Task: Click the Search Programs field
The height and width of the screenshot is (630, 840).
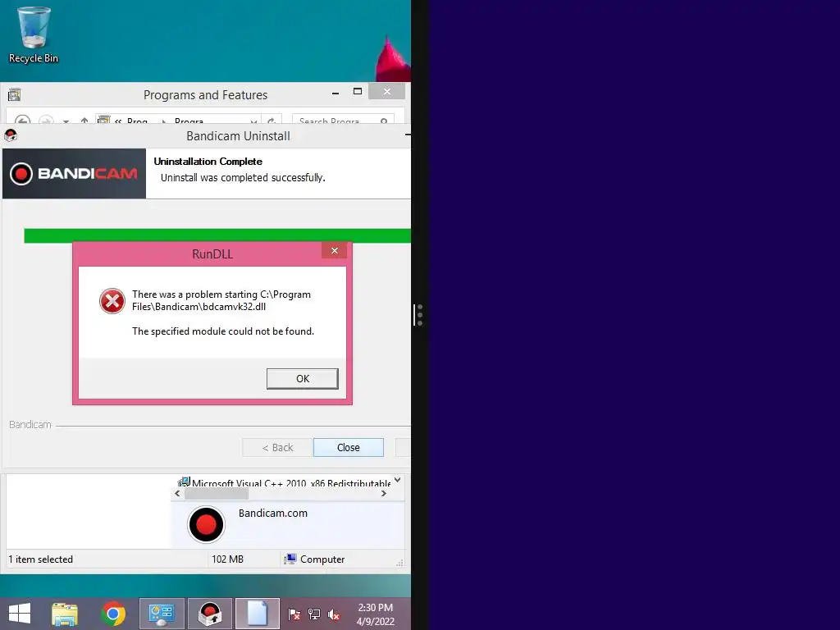Action: click(x=343, y=121)
